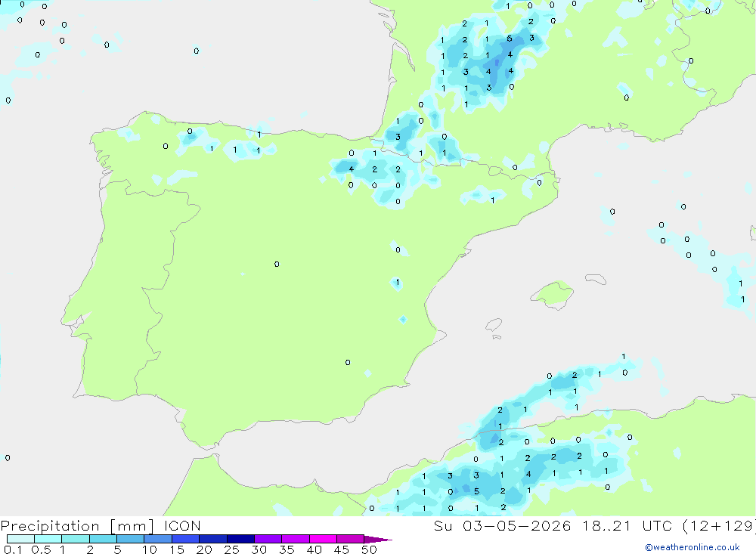Pick the 5–10 mm legend color swatch
756x554 pixels.
(131, 539)
